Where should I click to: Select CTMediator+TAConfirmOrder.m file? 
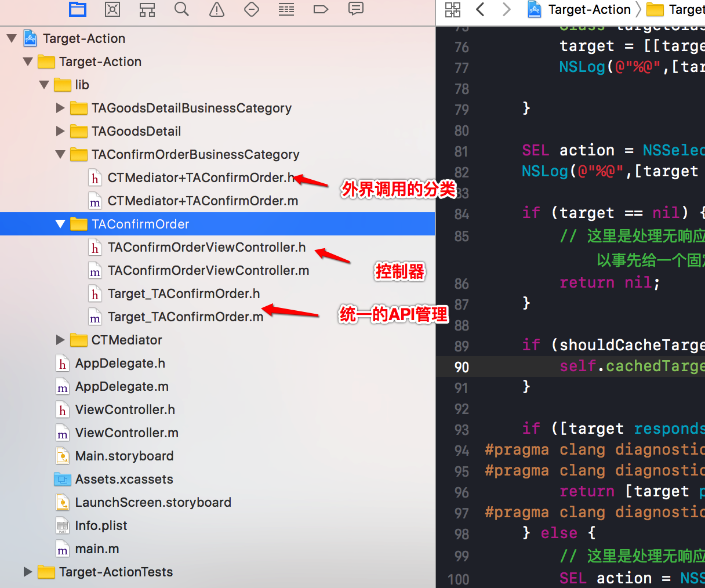coord(203,201)
